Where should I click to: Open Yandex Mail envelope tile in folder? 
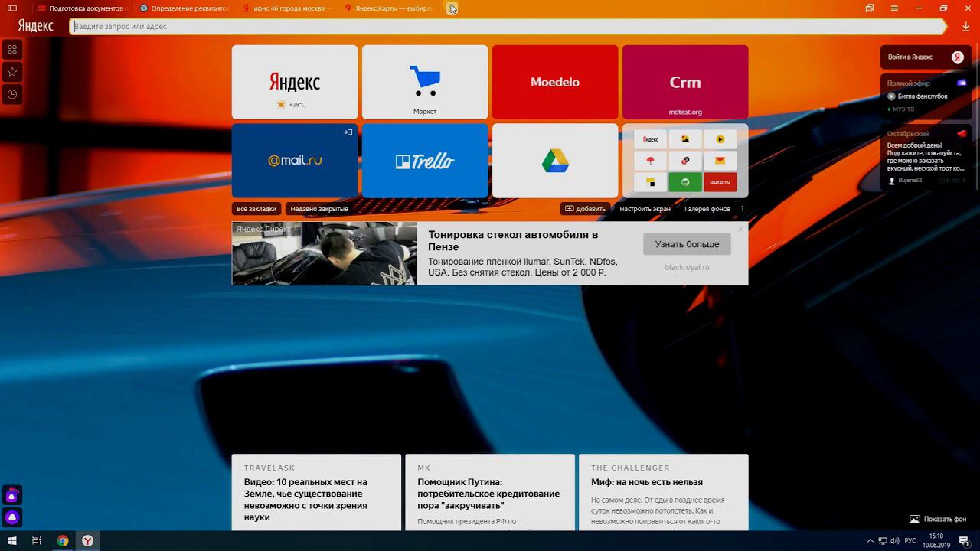point(720,161)
